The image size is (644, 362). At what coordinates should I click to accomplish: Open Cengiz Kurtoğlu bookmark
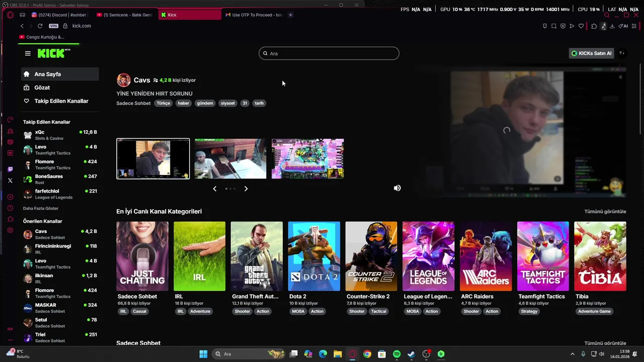[42, 37]
